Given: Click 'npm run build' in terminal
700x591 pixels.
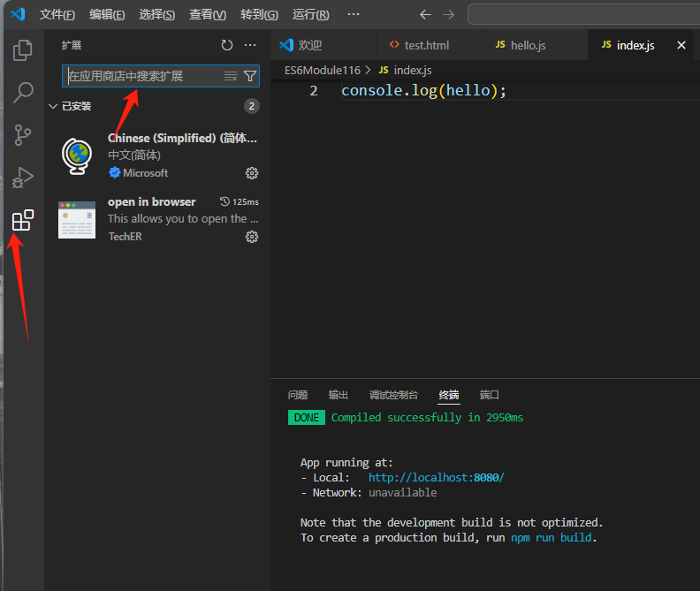Looking at the screenshot, I should click(551, 537).
